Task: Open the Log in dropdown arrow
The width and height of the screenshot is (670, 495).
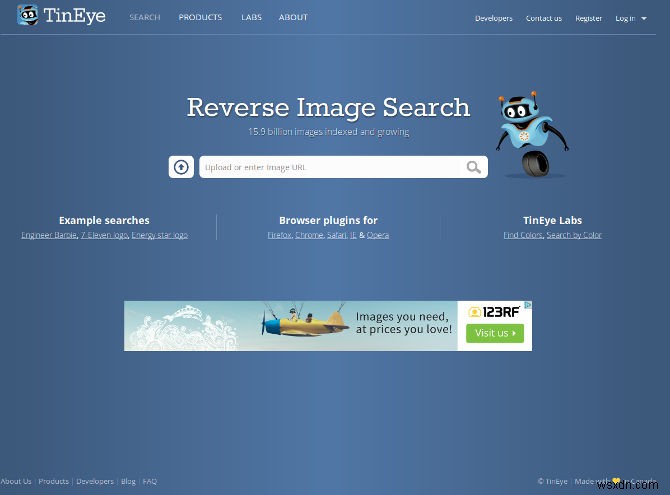Action: pyautogui.click(x=644, y=18)
